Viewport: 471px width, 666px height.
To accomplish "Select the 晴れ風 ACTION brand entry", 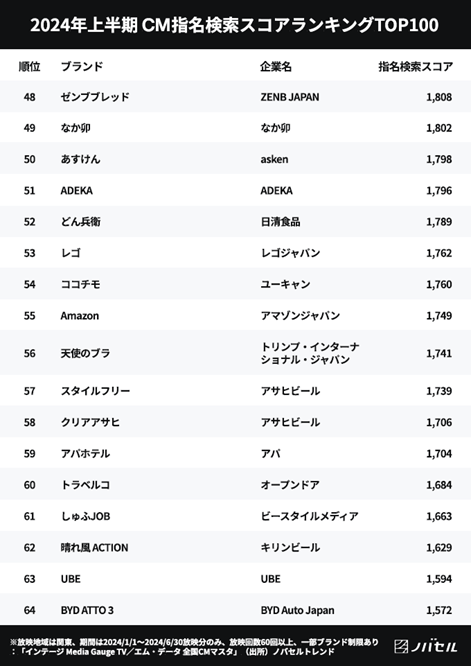I will point(94,547).
